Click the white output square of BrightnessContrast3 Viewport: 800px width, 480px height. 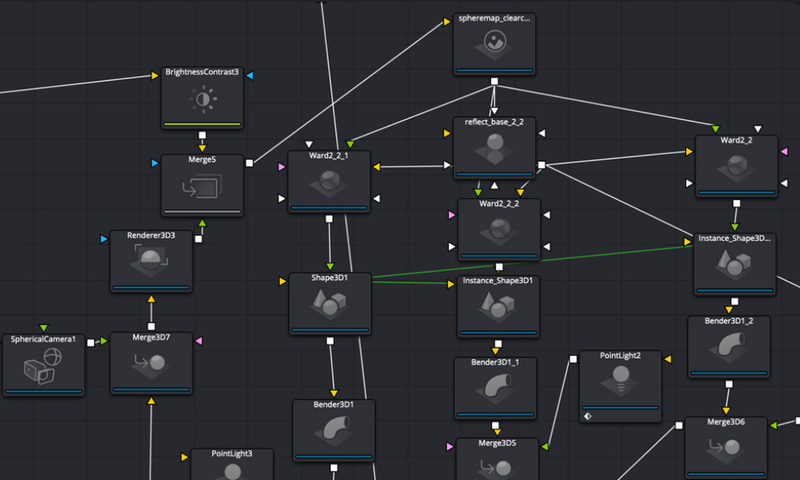(202, 135)
